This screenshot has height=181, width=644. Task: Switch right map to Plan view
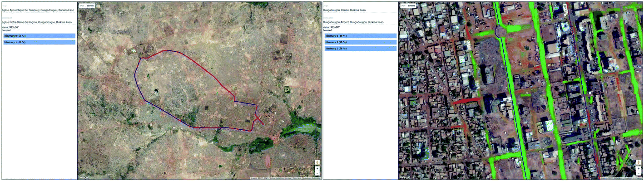tap(403, 5)
